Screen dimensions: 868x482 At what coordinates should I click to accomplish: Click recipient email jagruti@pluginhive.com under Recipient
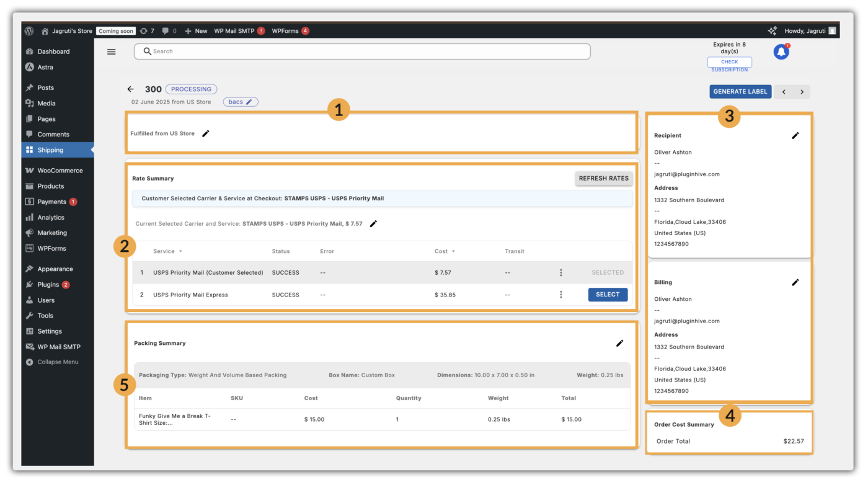tap(687, 174)
